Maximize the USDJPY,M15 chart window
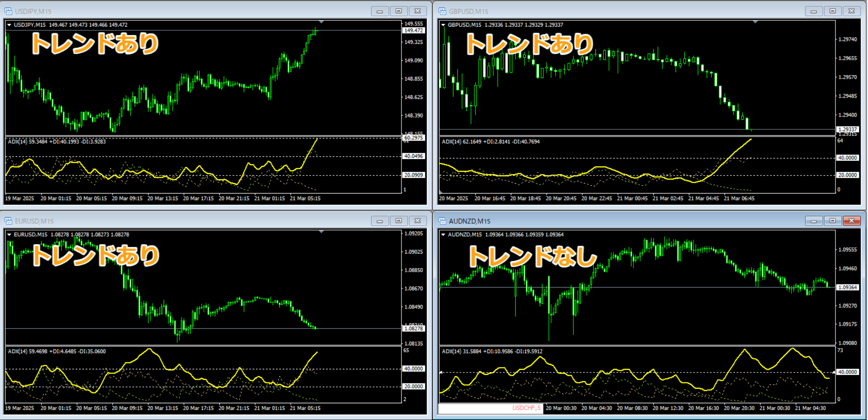868x420 pixels. point(398,11)
